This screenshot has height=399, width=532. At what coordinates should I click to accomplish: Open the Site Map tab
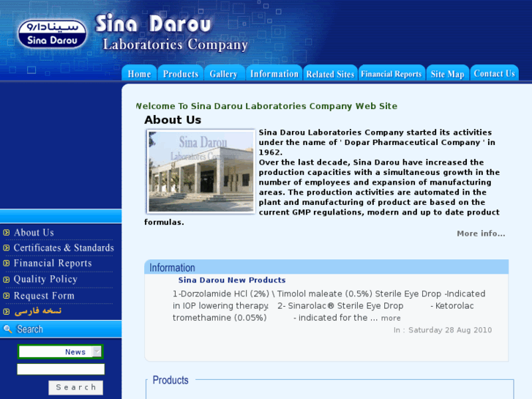448,73
